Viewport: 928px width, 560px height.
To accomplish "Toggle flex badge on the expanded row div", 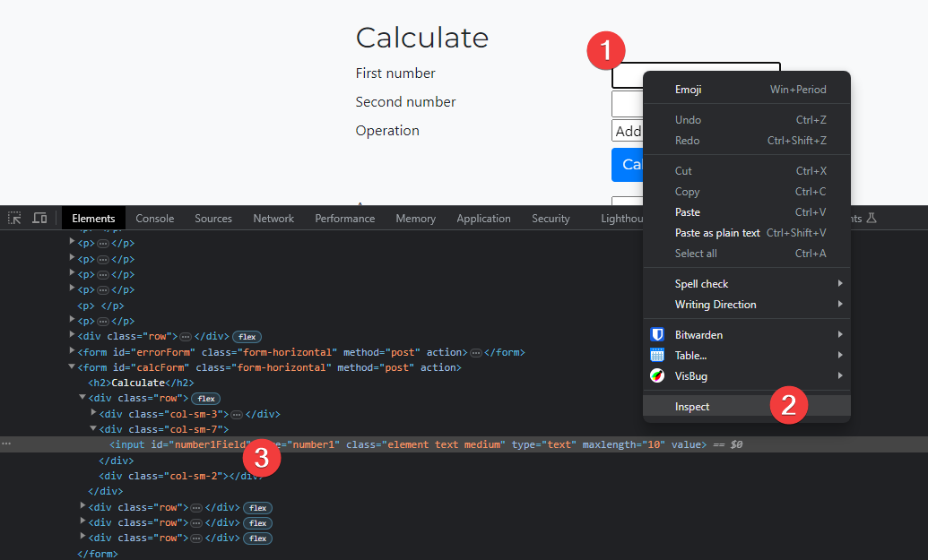I will 206,398.
